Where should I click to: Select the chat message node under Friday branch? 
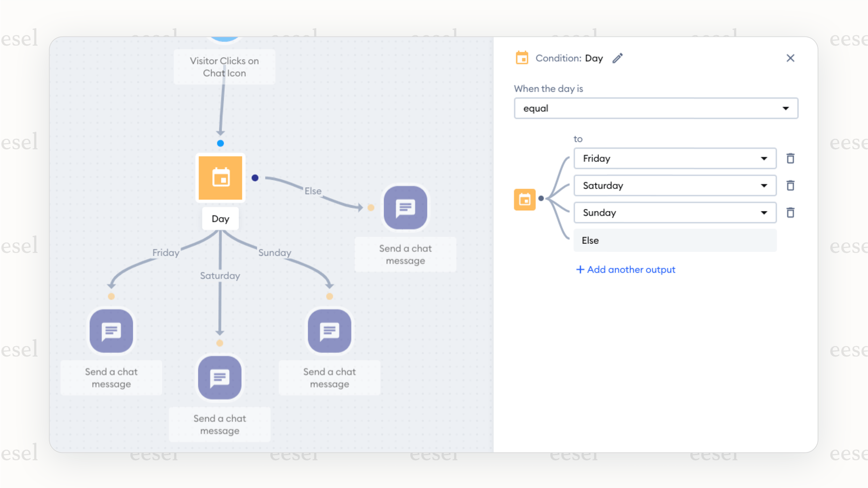click(x=111, y=331)
